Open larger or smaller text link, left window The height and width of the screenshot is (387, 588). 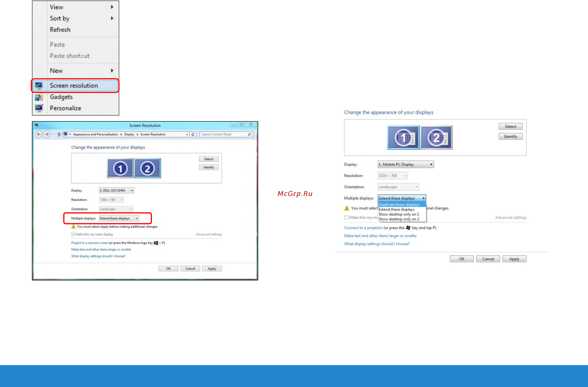(101, 249)
